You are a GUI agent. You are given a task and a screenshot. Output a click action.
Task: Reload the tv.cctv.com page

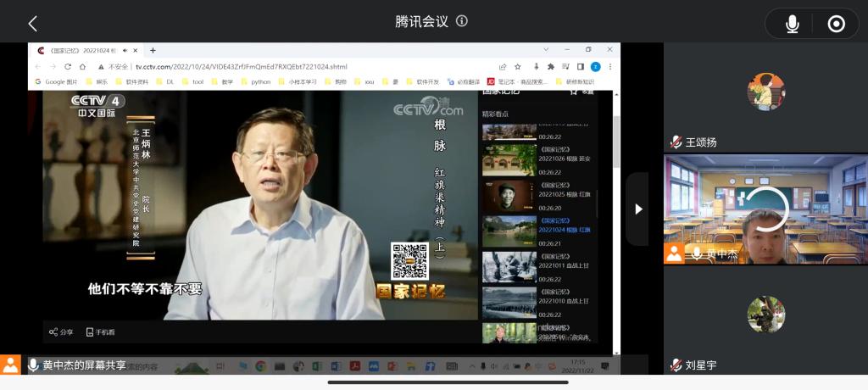tap(68, 66)
